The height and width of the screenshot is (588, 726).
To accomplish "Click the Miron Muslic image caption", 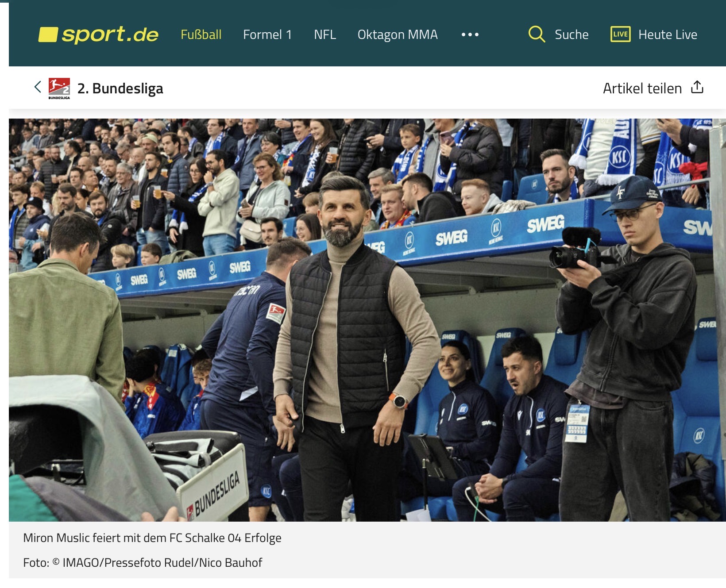I will 152,538.
